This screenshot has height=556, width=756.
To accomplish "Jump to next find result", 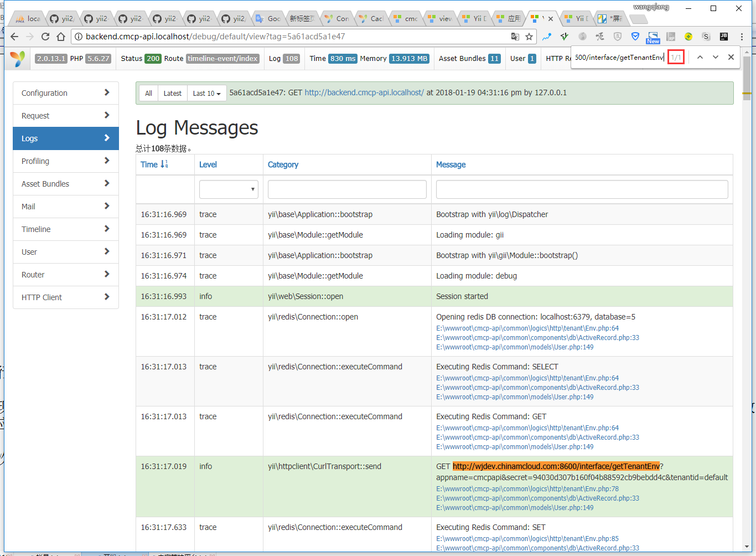I will [x=716, y=57].
